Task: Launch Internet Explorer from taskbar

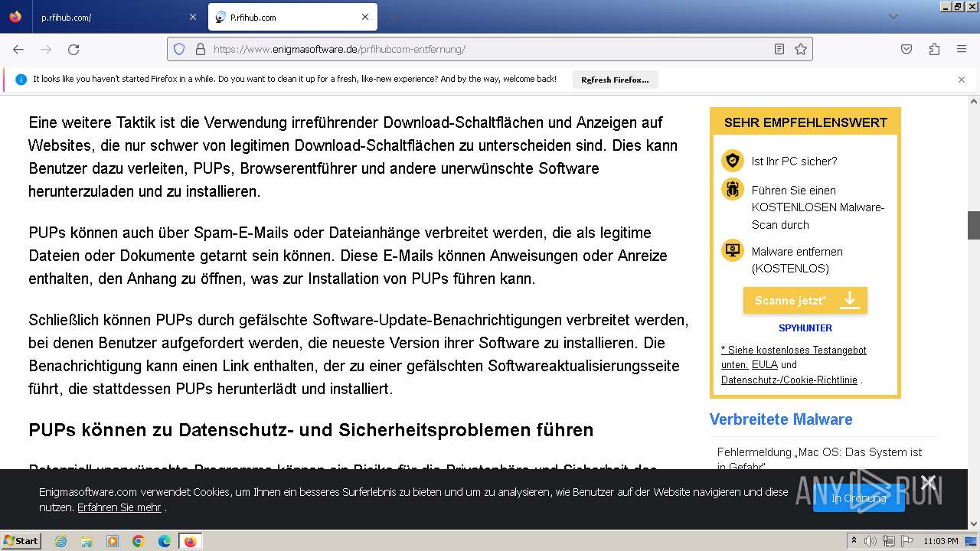Action: click(60, 541)
